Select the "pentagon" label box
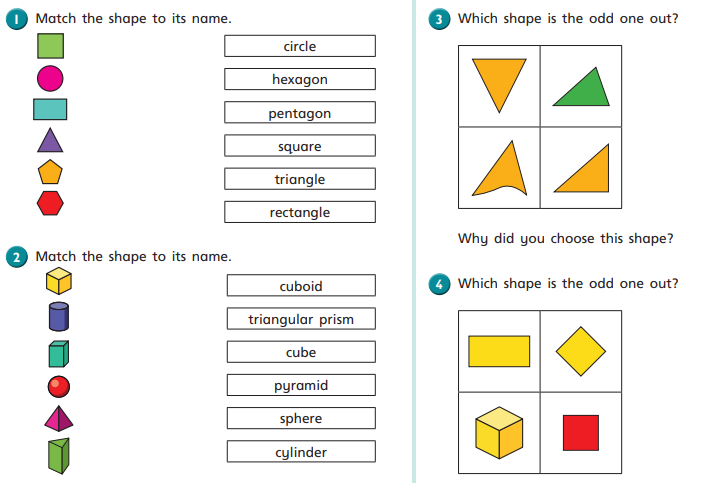This screenshot has height=483, width=717. 300,113
